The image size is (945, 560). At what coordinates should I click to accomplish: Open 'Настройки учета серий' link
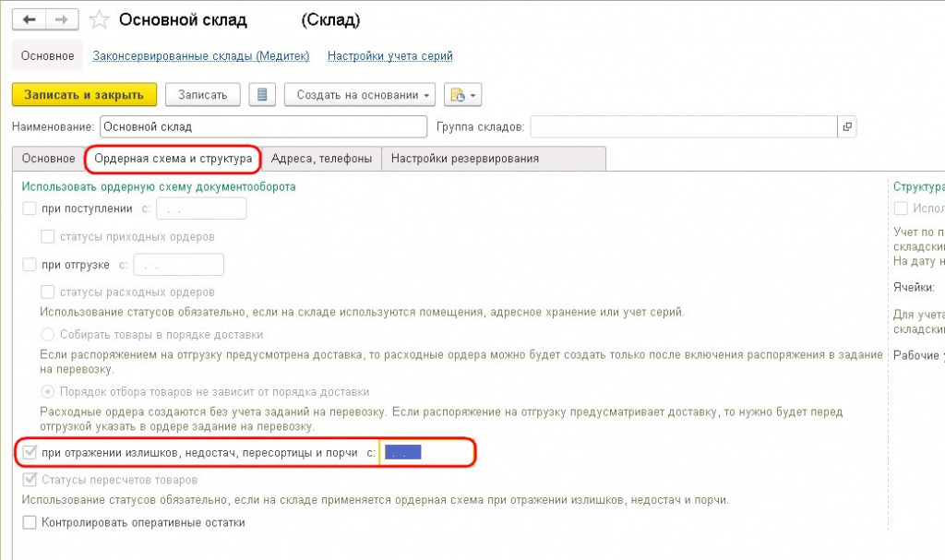point(390,56)
